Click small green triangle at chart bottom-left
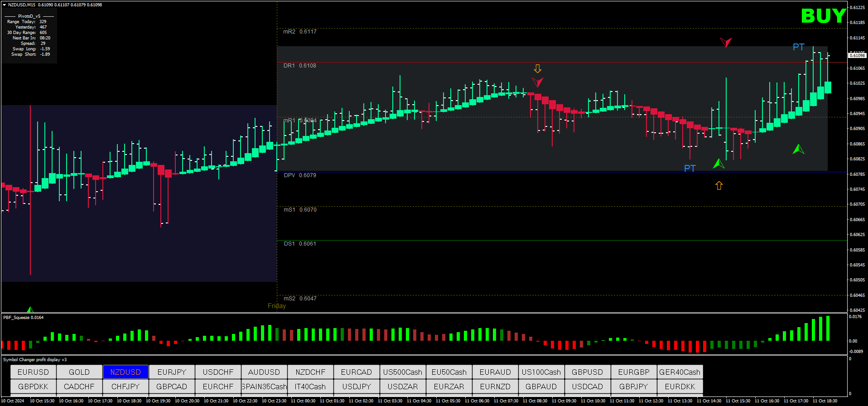Image resolution: width=868 pixels, height=406 pixels. 30,310
